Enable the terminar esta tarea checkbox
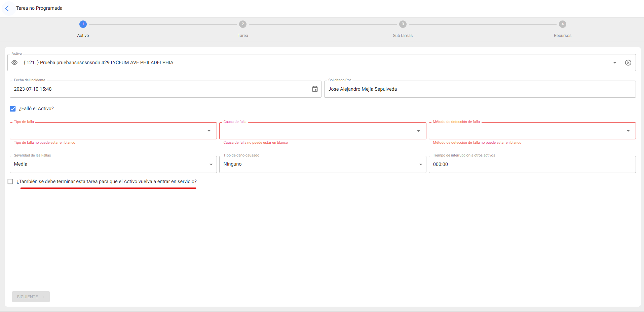Image resolution: width=644 pixels, height=312 pixels. point(10,182)
